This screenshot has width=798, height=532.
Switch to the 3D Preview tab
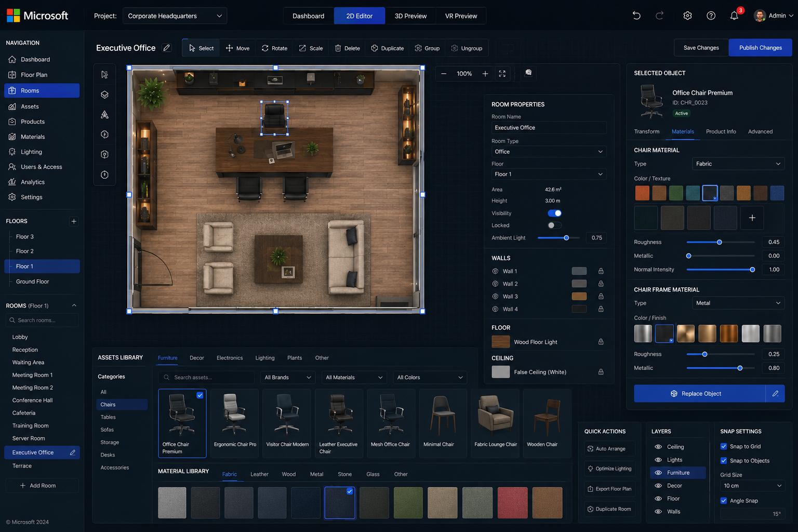[x=410, y=16]
